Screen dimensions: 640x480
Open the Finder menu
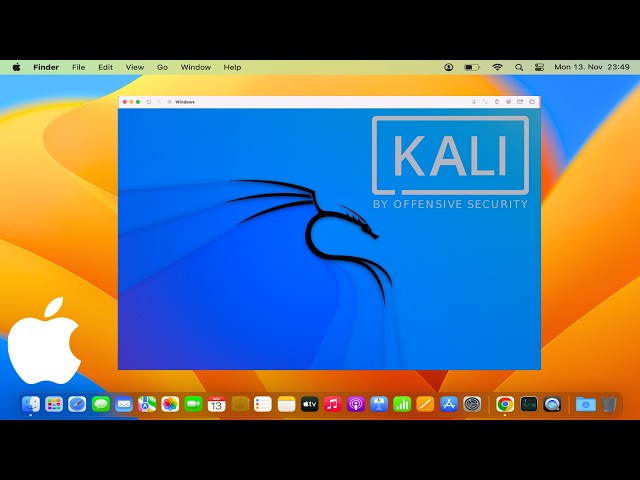(46, 67)
